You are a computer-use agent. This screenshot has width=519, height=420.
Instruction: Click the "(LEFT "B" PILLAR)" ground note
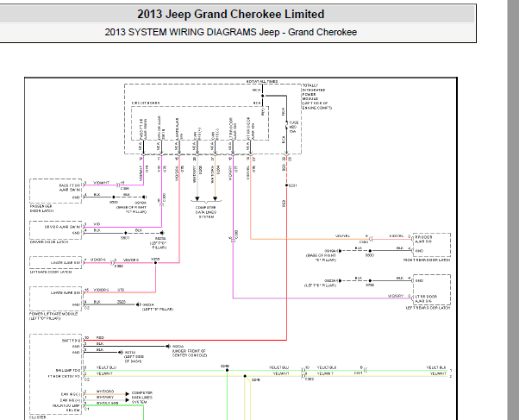320,285
